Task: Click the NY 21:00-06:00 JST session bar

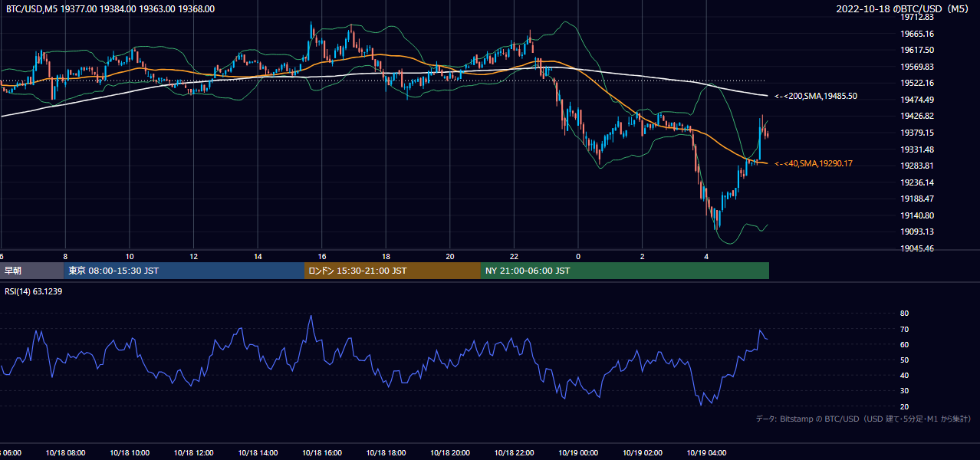Action: (625, 271)
